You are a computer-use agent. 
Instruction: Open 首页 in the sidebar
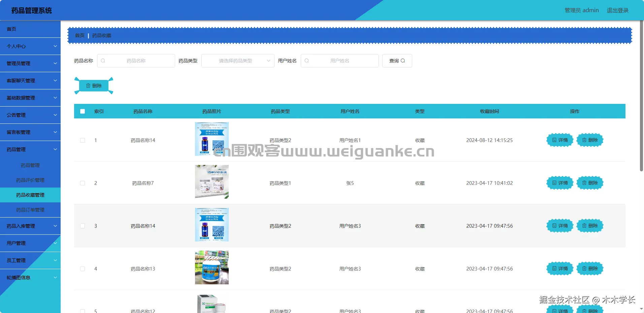(30, 29)
